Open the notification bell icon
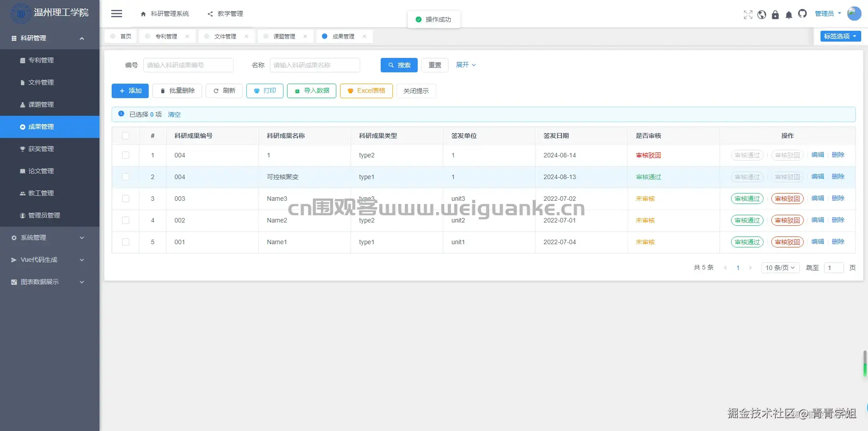The width and height of the screenshot is (868, 431). click(x=789, y=14)
